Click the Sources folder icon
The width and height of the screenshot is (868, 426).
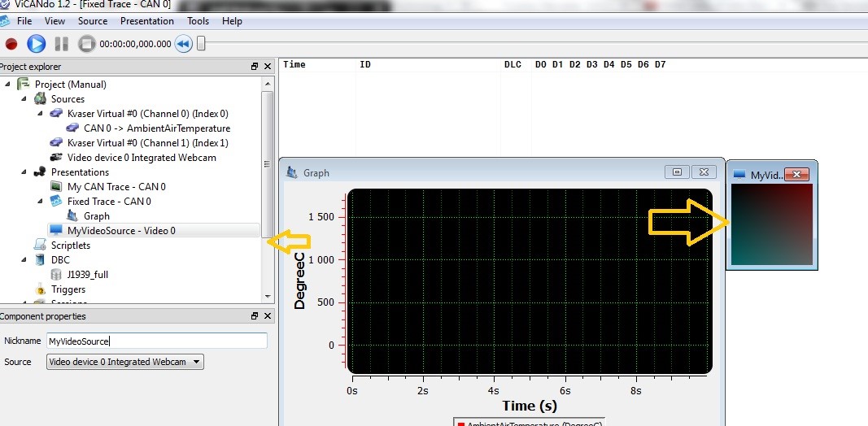tap(40, 98)
